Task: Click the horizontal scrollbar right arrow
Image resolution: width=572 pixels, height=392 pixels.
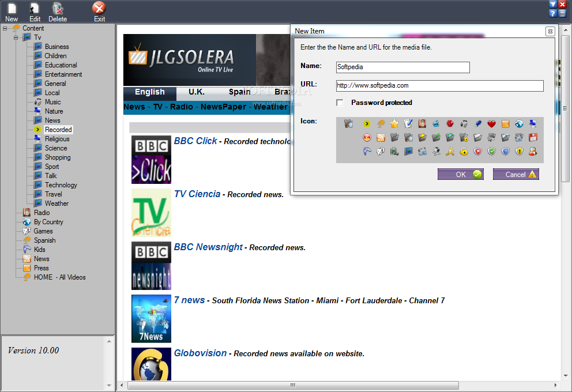Action: point(555,385)
